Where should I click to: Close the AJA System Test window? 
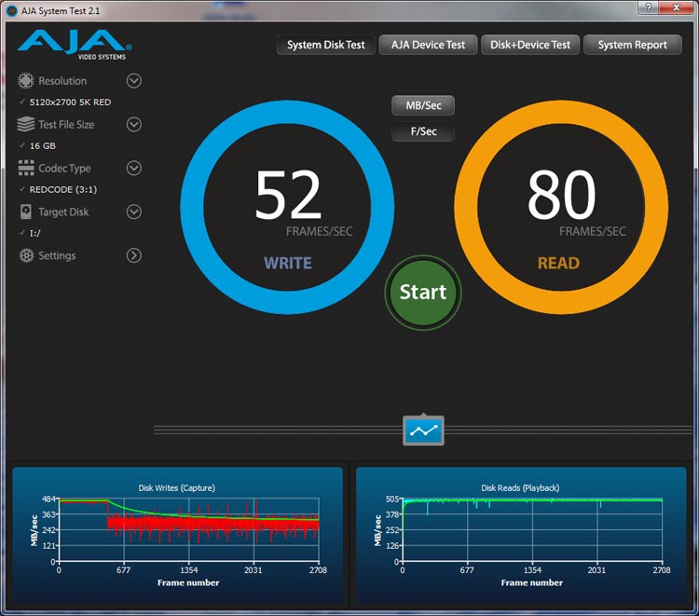(x=677, y=7)
